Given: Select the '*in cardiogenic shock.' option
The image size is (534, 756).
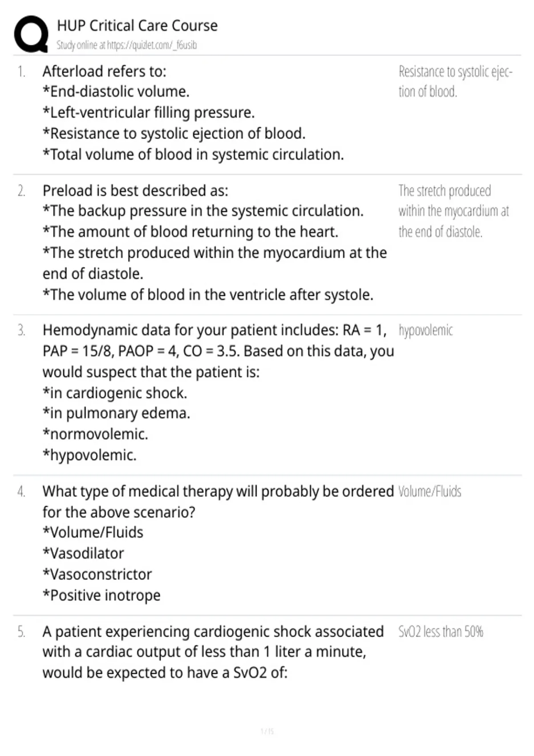Looking at the screenshot, I should pyautogui.click(x=115, y=393).
